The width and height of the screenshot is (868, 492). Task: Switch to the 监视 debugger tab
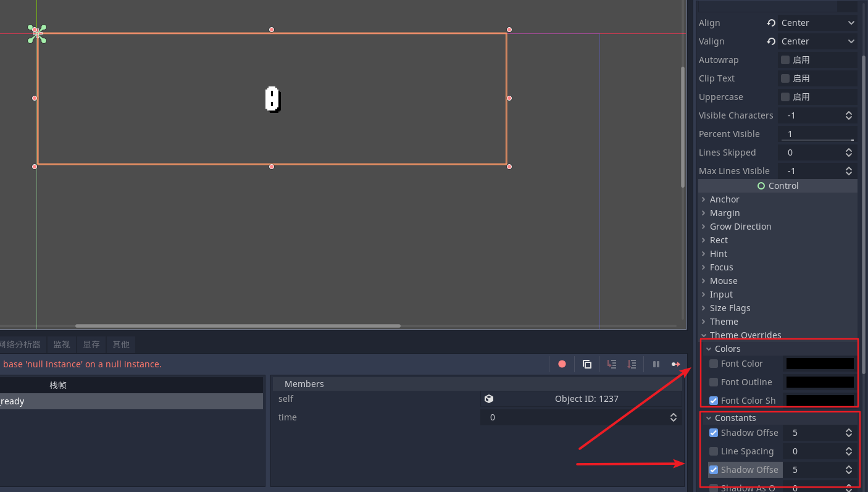click(61, 344)
